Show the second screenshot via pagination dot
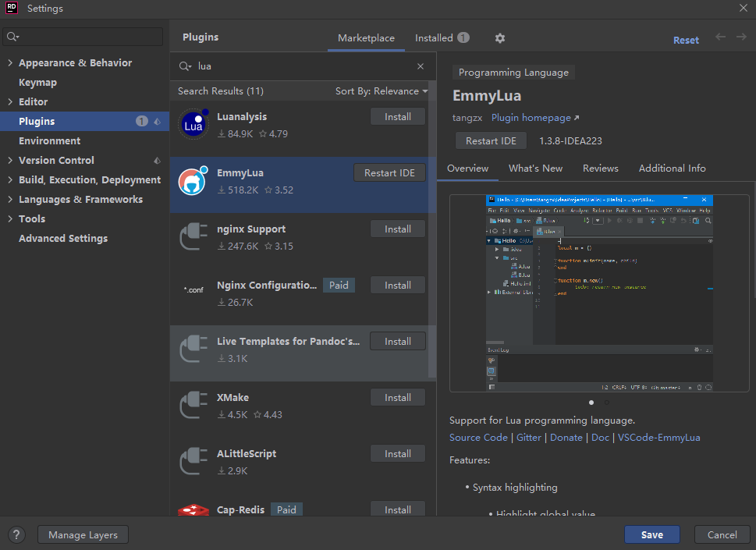The height and width of the screenshot is (550, 756). click(x=606, y=403)
